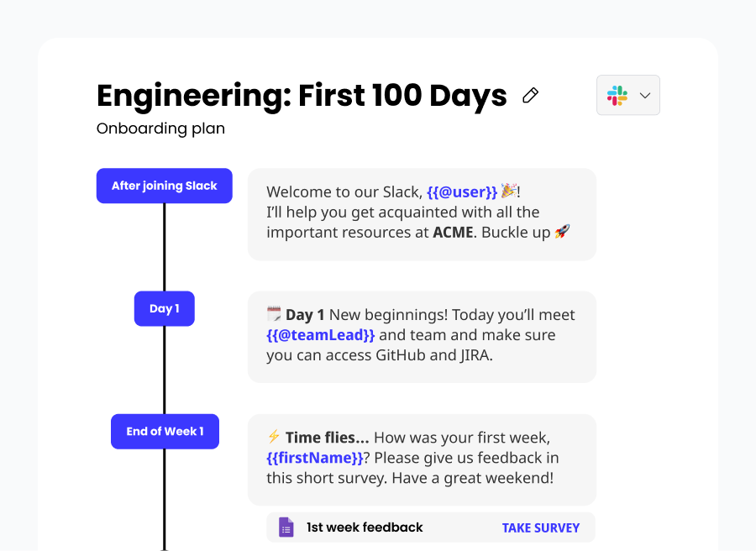The image size is (756, 551).
Task: Click the lightning bolt emoji before Time flies
Action: (274, 437)
